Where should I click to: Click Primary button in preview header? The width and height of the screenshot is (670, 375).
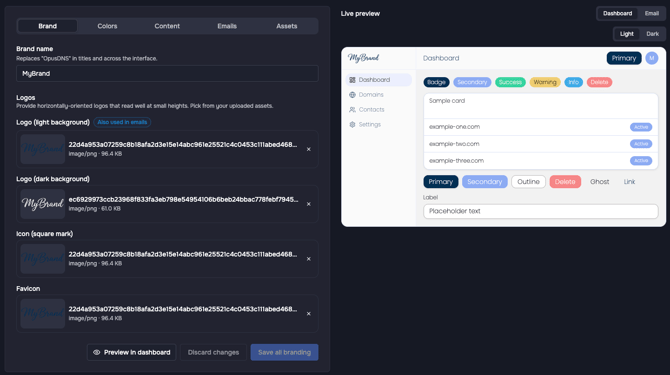[624, 58]
